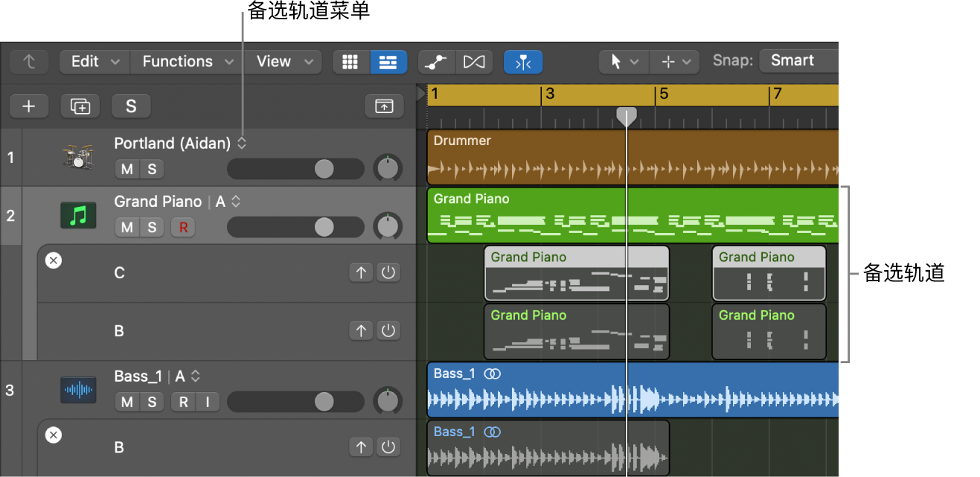Image resolution: width=980 pixels, height=477 pixels.
Task: Select the Bass_1 waveform track icon
Action: pos(78,390)
